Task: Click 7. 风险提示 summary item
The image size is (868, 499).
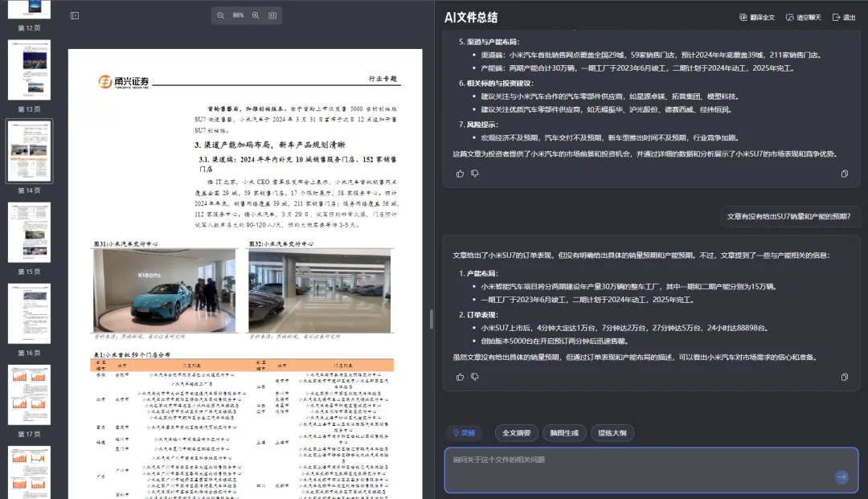Action: [x=478, y=125]
